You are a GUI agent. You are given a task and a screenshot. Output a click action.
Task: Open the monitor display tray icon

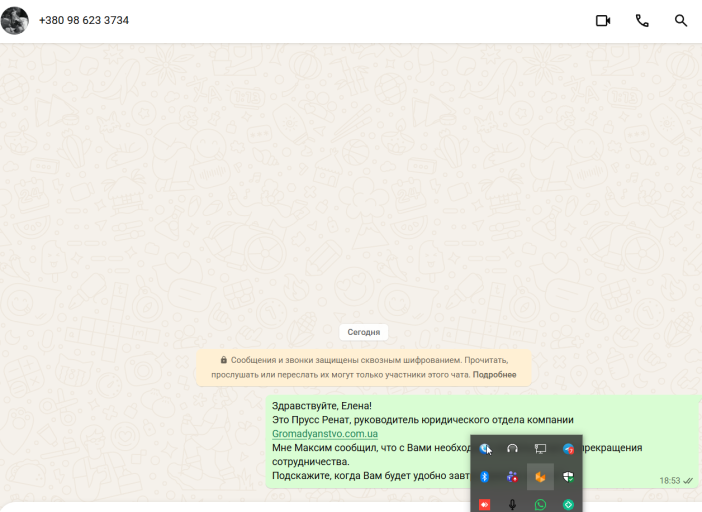[540, 448]
